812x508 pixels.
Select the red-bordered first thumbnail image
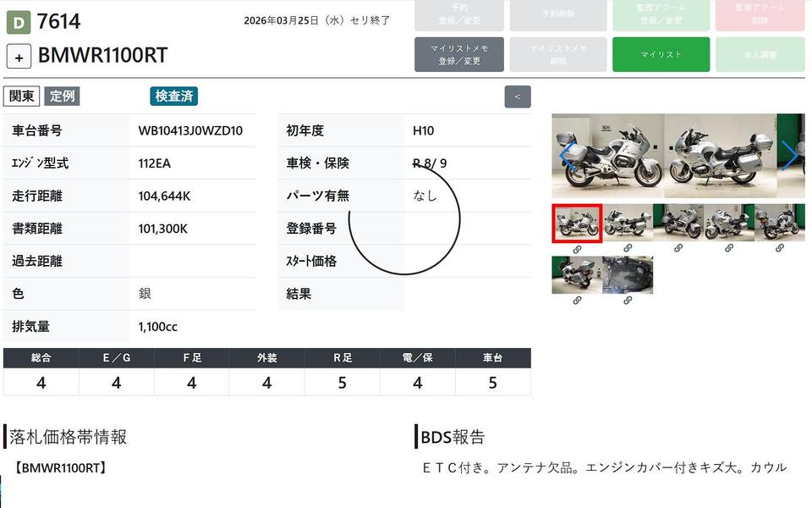577,223
